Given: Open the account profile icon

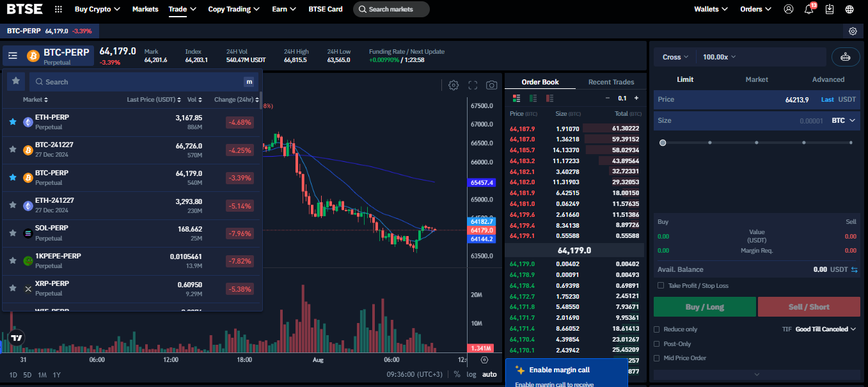Looking at the screenshot, I should tap(789, 9).
